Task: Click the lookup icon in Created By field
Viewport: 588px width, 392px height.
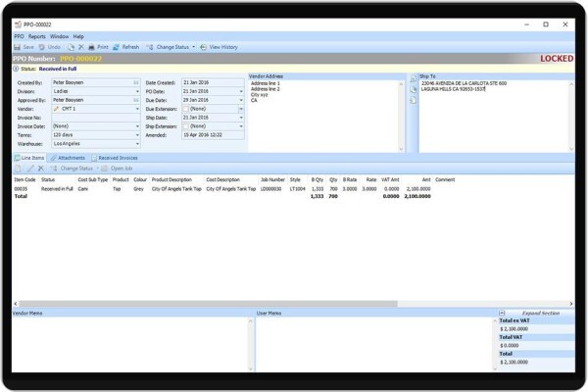Action: [x=136, y=82]
